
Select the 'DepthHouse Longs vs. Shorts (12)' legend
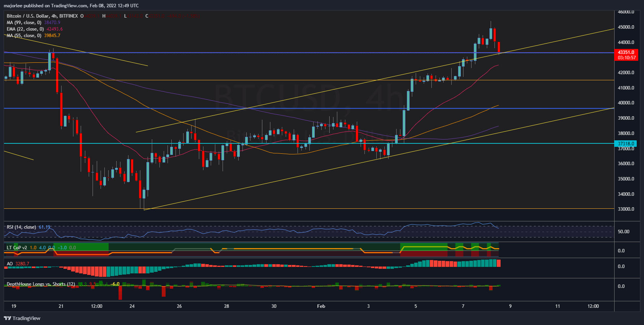tap(41, 284)
